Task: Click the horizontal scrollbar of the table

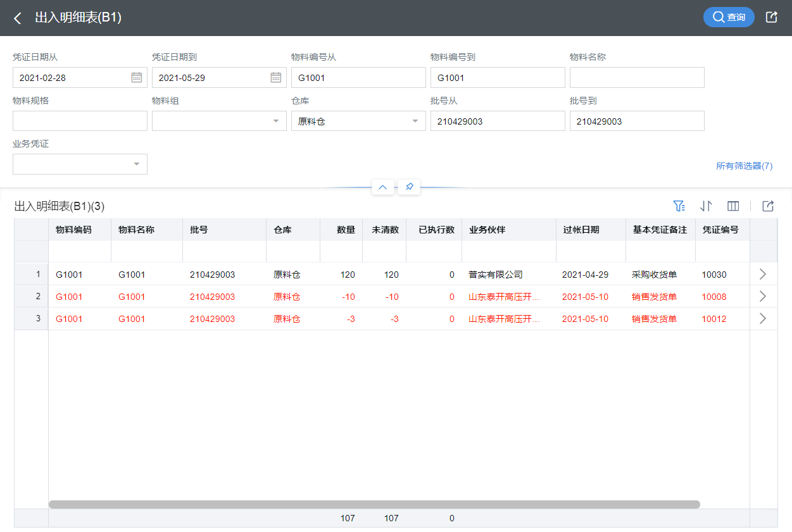Action: click(x=374, y=504)
